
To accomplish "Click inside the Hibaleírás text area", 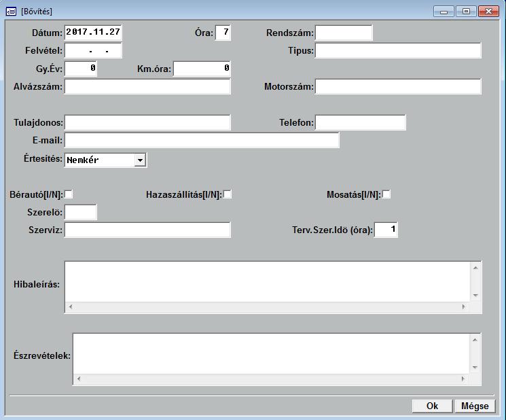I will pos(267,282).
